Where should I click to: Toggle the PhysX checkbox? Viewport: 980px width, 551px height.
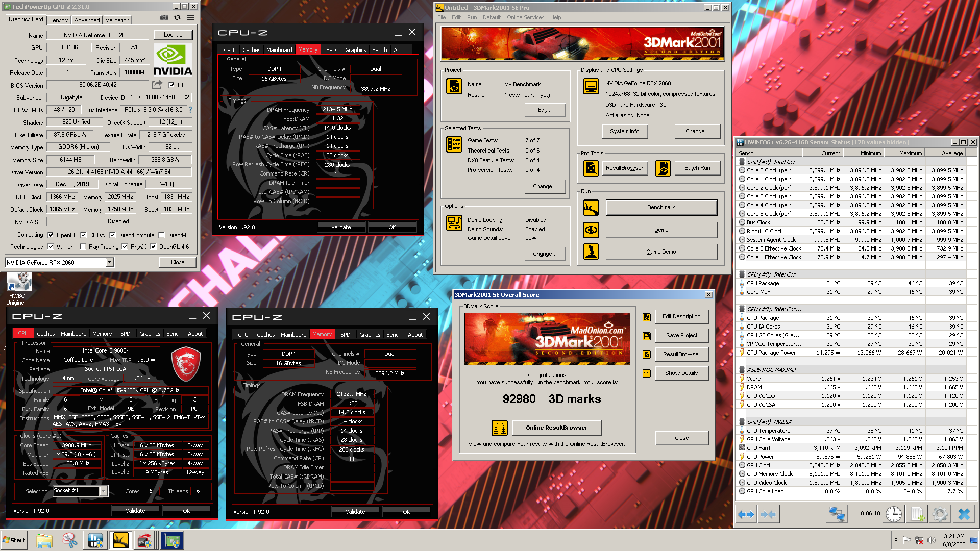125,247
